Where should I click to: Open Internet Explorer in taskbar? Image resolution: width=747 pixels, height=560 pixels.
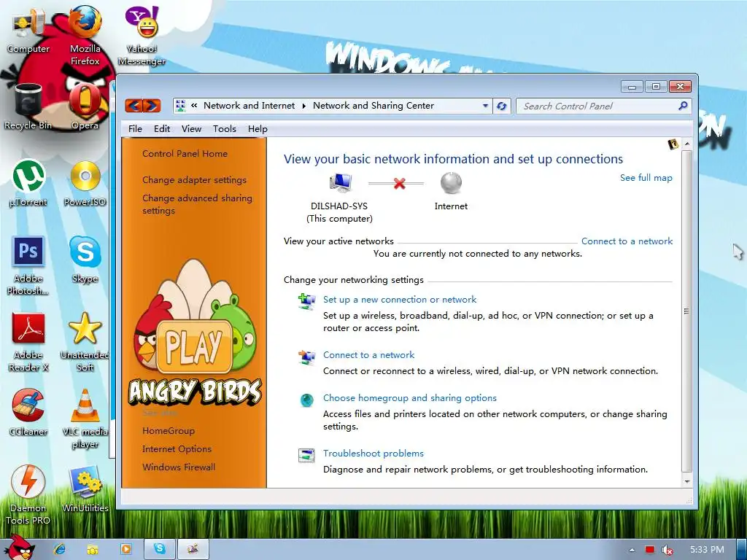coord(60,549)
